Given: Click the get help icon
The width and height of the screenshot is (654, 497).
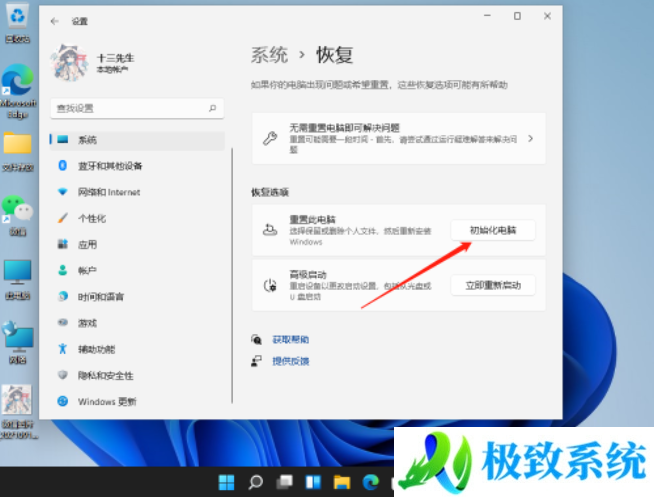Looking at the screenshot, I should pyautogui.click(x=257, y=339).
